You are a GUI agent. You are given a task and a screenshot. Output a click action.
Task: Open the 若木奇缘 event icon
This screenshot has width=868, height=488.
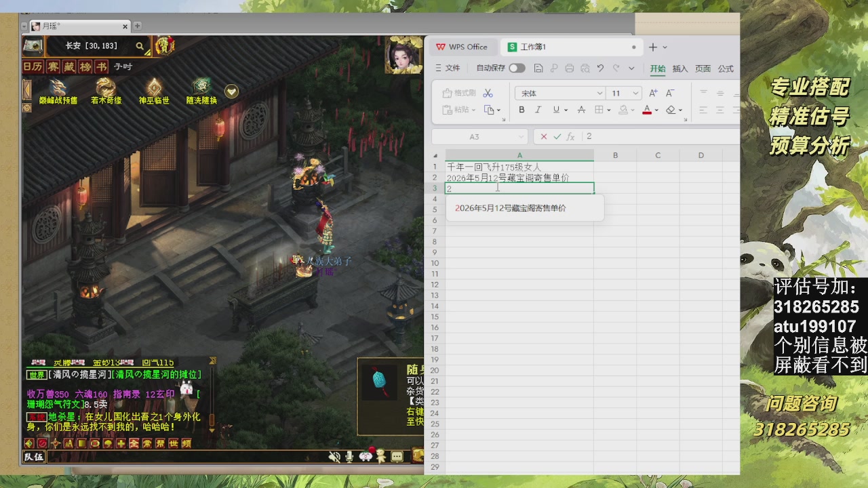coord(106,91)
